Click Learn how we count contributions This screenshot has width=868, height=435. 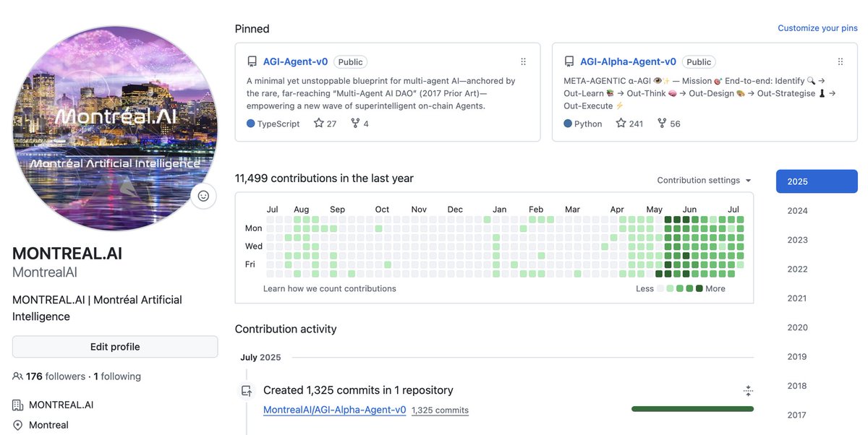tap(330, 288)
